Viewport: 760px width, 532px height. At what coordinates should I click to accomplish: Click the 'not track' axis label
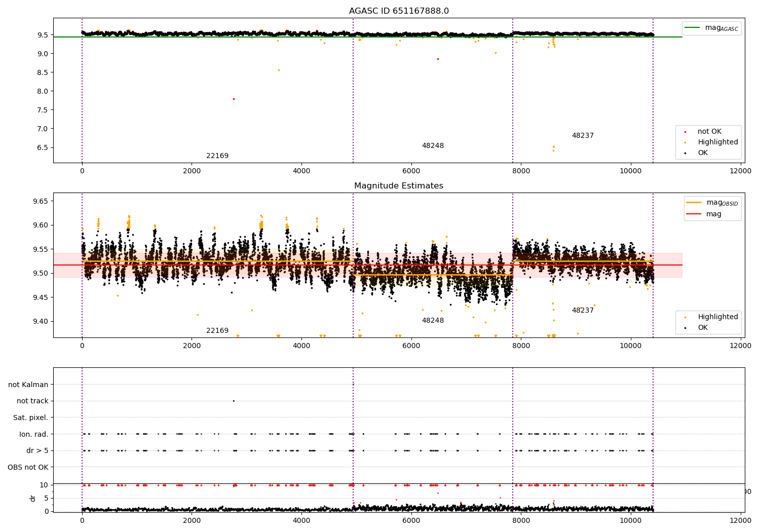click(x=32, y=401)
